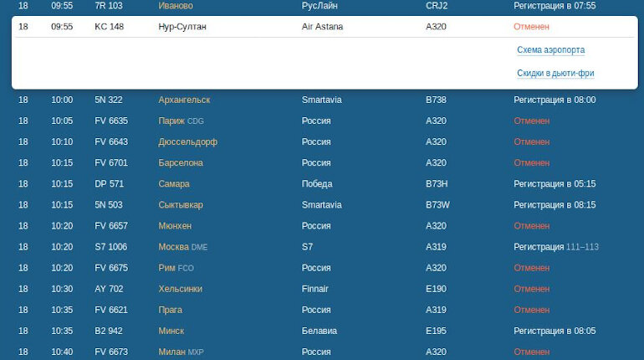Expand the S7 1006 flight row

[325, 247]
